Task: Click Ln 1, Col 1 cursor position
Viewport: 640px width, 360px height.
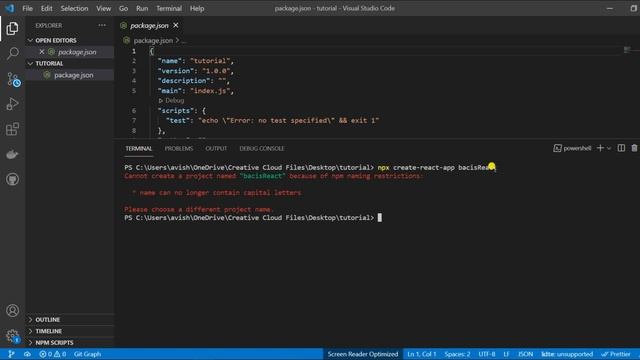Action: [422, 354]
